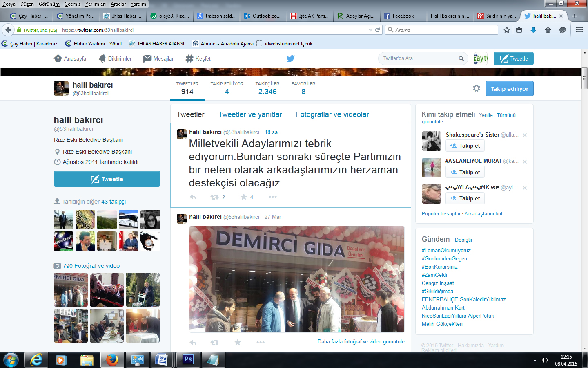Open the Firefox chat bubble icon

point(563,30)
